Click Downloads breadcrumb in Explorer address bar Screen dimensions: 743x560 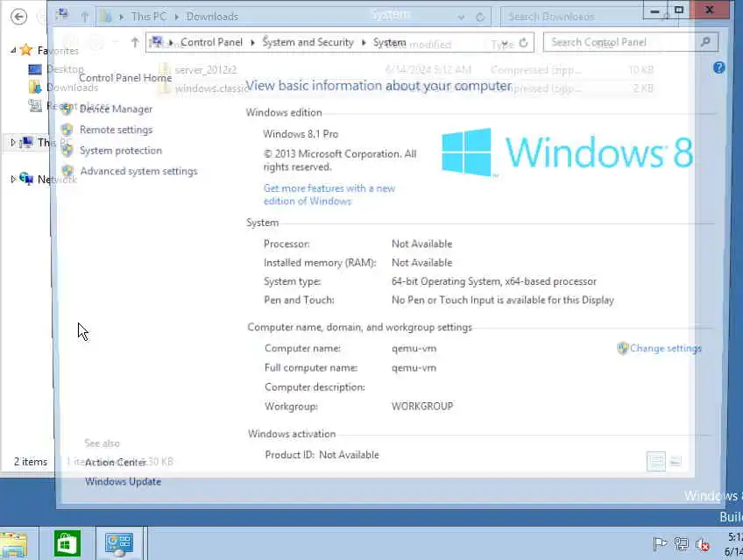coord(212,17)
